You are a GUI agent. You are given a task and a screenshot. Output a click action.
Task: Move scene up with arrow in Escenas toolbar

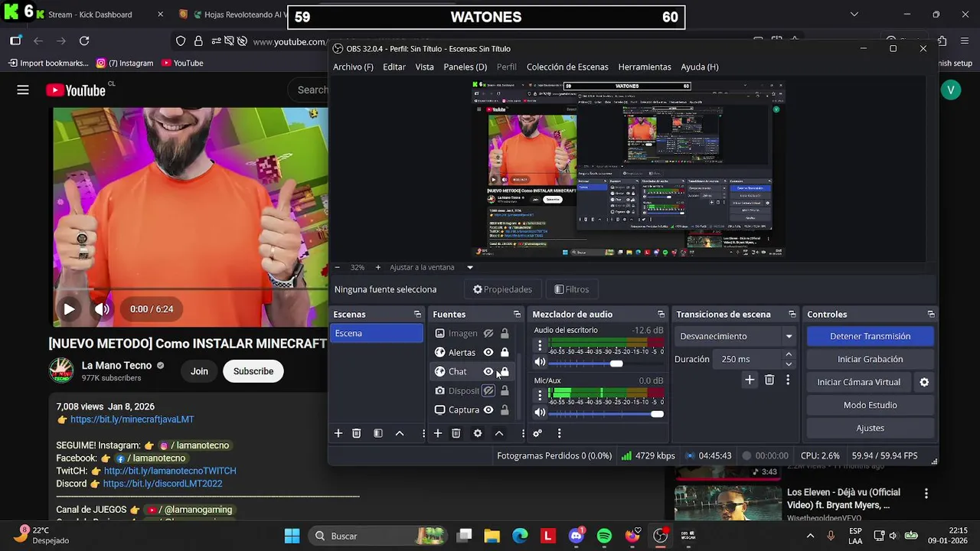point(400,433)
